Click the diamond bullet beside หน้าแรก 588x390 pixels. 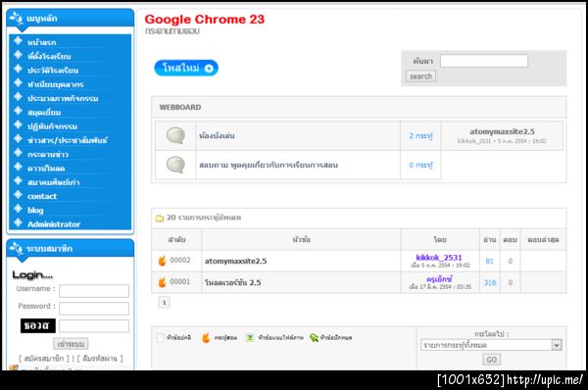pos(18,41)
